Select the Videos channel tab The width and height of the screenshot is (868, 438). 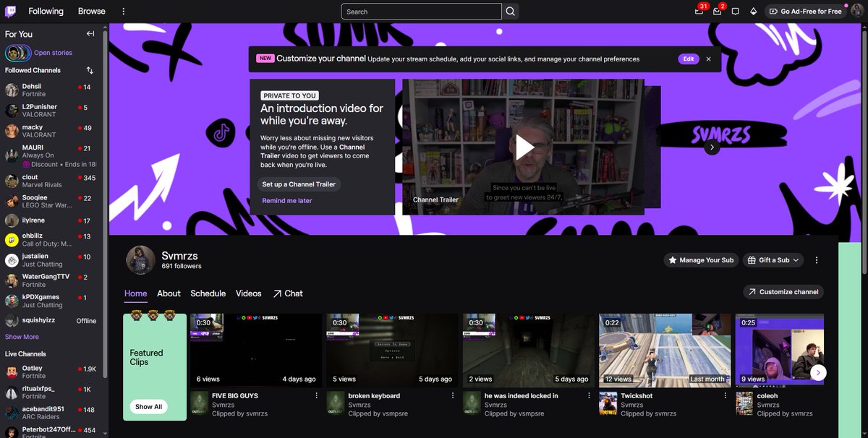249,293
